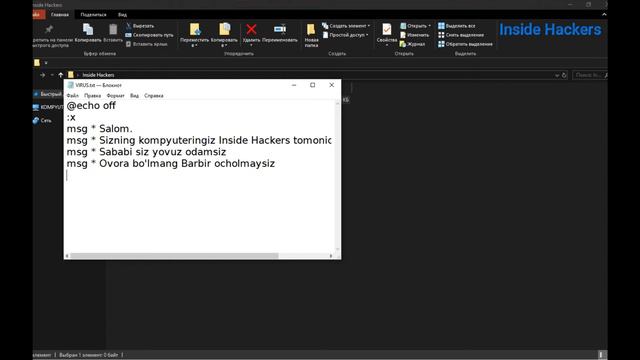Open the Home (Главная) ribbon tab
The image size is (640, 360).
[x=60, y=15]
